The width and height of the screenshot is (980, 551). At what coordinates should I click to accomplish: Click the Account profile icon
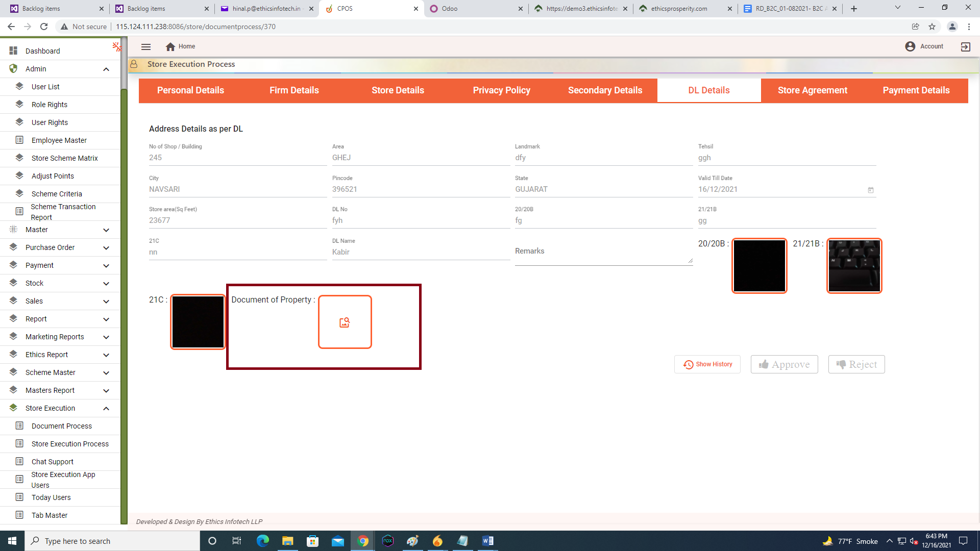pos(910,46)
